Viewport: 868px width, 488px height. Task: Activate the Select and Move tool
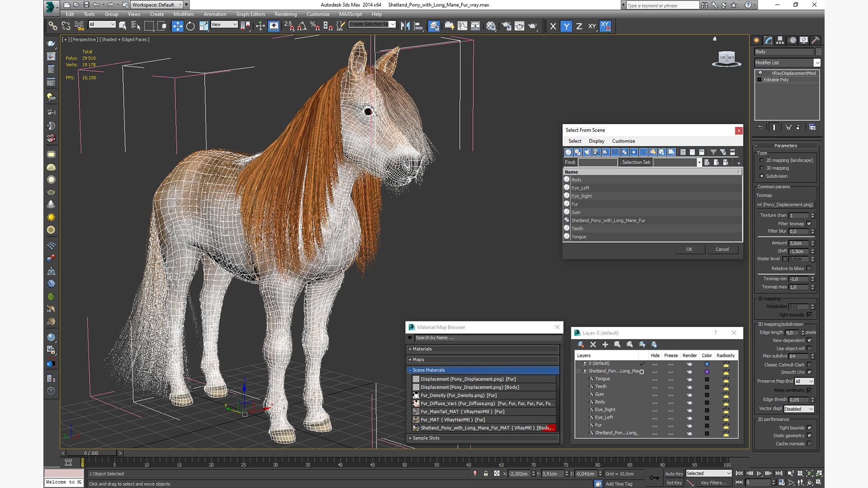tap(178, 26)
